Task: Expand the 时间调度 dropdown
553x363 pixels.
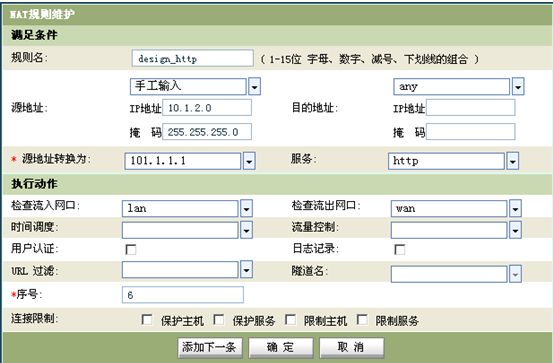Action: pos(187,230)
